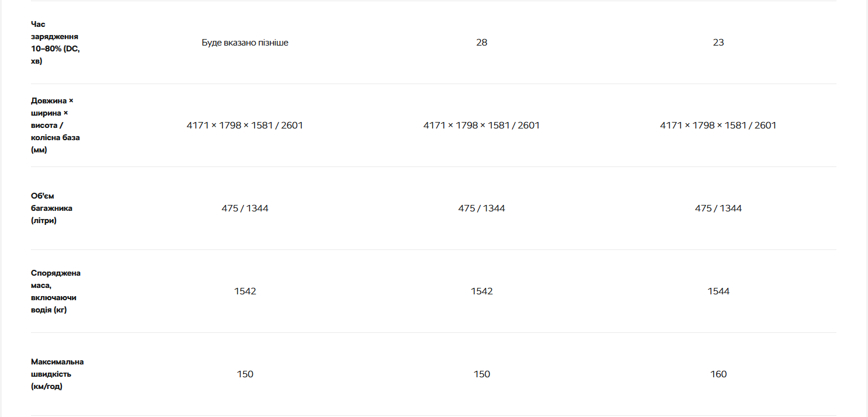
Task: Select curb mass 1542 in the middle column
Action: click(481, 291)
